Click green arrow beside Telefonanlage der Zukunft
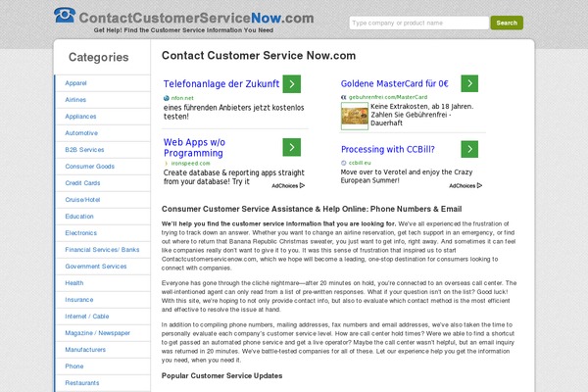The height and width of the screenshot is (392, 588). pos(292,84)
